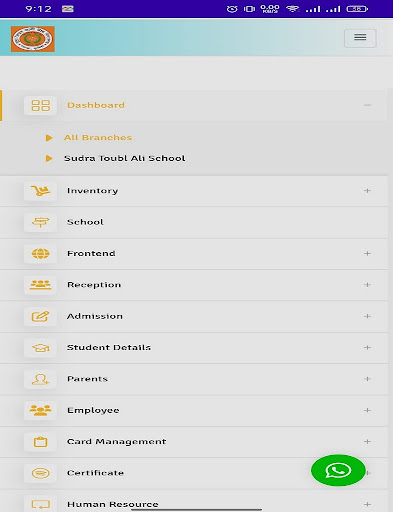Click the Admission pencil edit icon
Viewport: 393px width, 512px height.
coord(40,316)
